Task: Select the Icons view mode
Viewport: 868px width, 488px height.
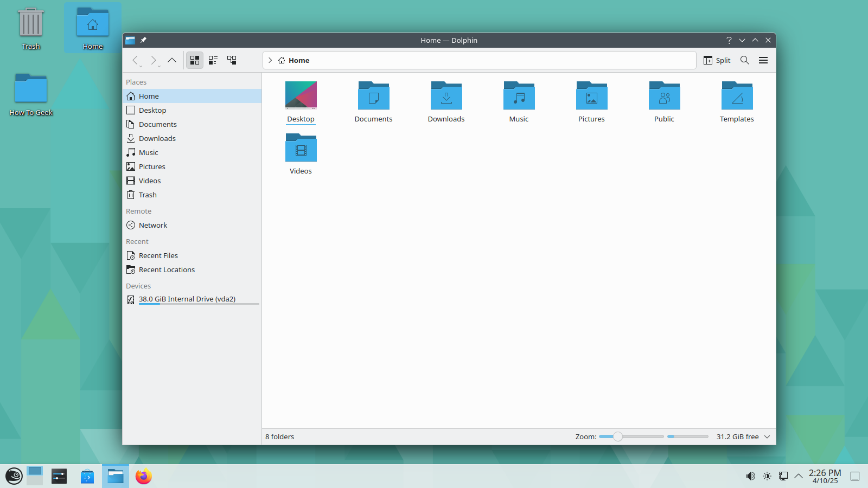Action: click(195, 60)
